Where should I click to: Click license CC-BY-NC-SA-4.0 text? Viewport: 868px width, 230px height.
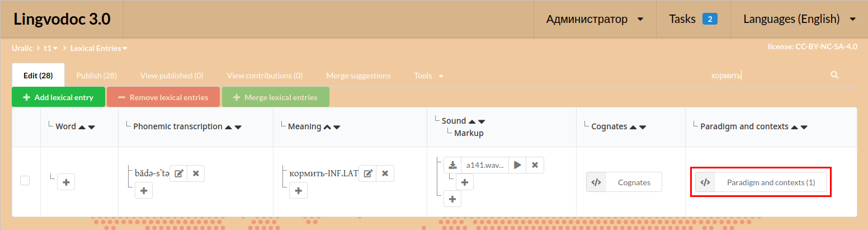point(813,47)
